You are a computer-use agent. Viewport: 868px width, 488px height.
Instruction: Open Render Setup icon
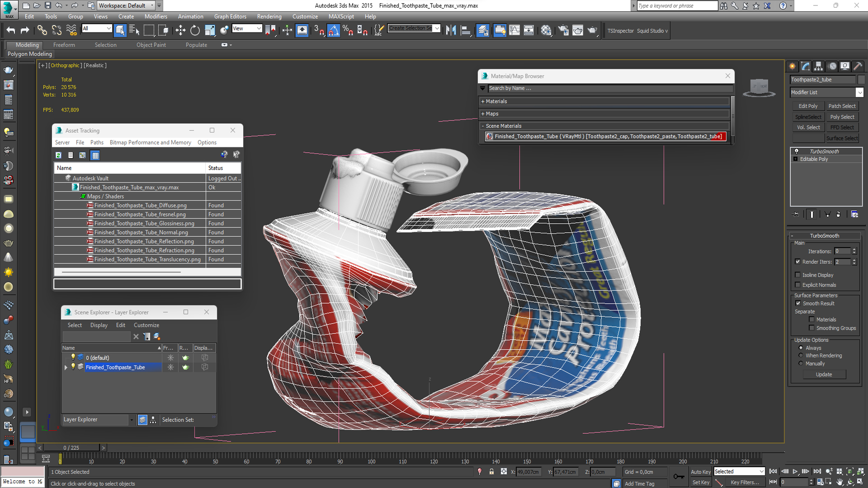click(x=563, y=30)
